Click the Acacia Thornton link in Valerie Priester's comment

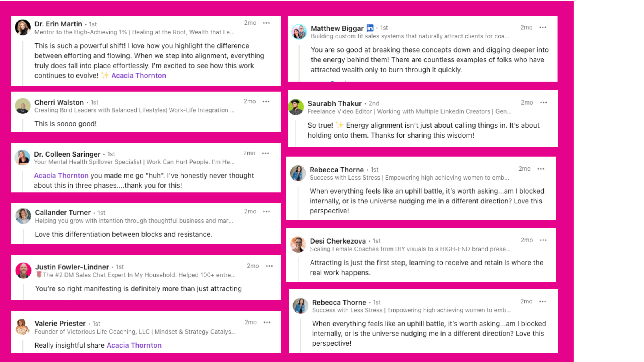[134, 345]
